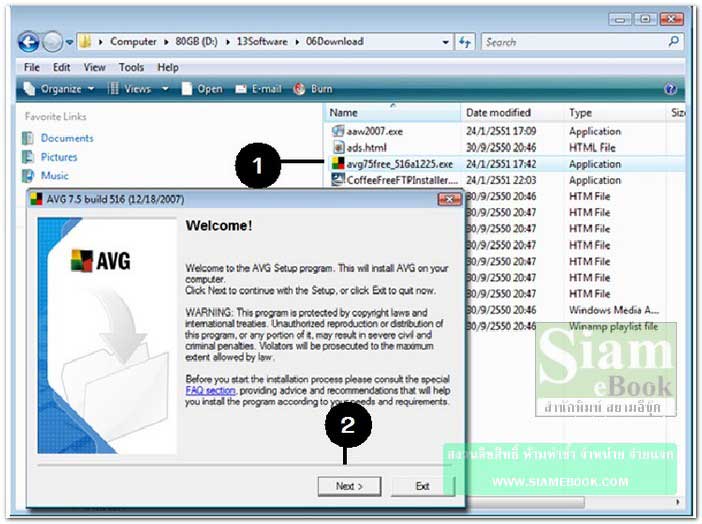Open Pictures in Favorite Links

coord(59,157)
